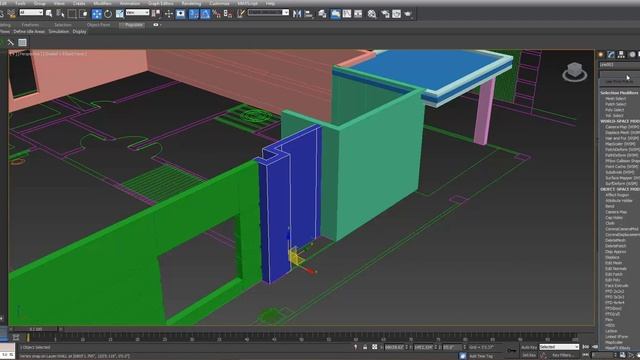Open Key Filters
640x360 pixels.
pos(562,355)
